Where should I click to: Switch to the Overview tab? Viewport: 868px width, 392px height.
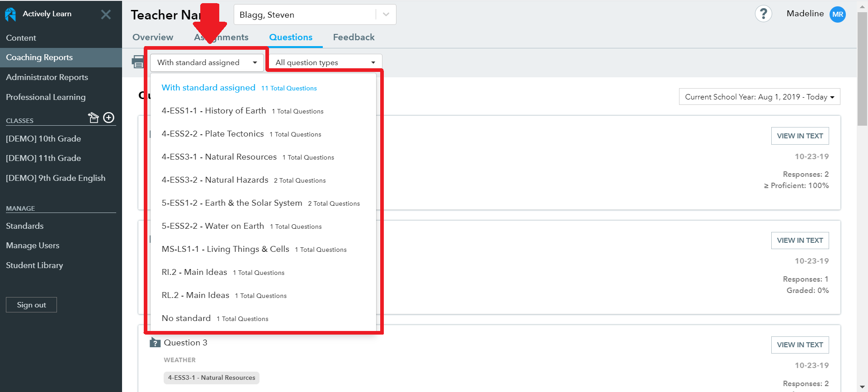click(x=153, y=37)
